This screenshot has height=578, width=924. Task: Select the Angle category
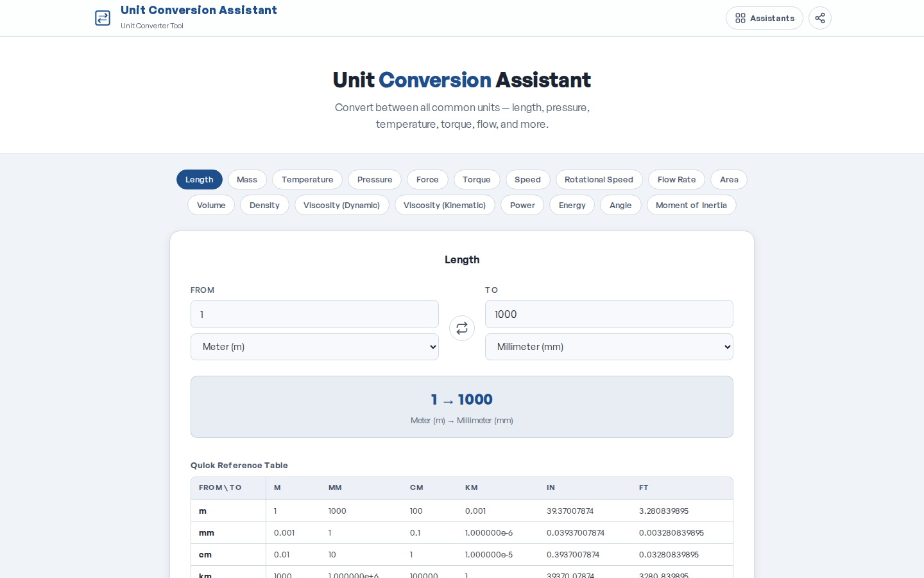pyautogui.click(x=620, y=206)
